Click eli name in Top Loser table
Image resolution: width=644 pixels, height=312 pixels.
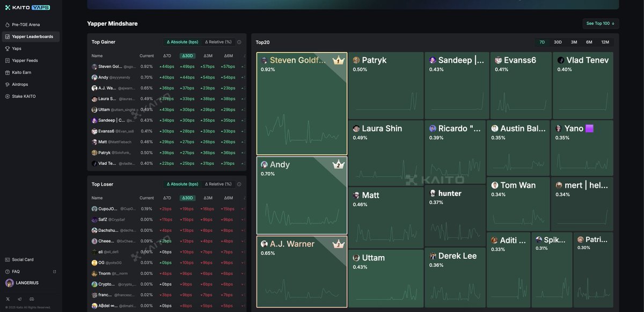pos(100,252)
